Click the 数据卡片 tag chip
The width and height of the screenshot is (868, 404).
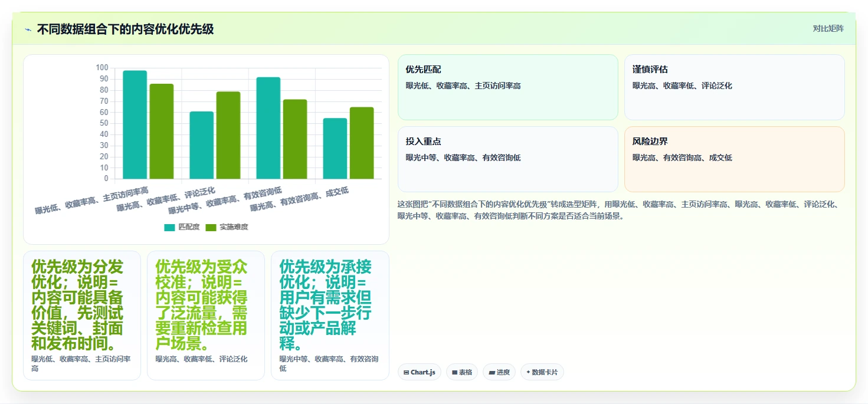click(x=542, y=372)
